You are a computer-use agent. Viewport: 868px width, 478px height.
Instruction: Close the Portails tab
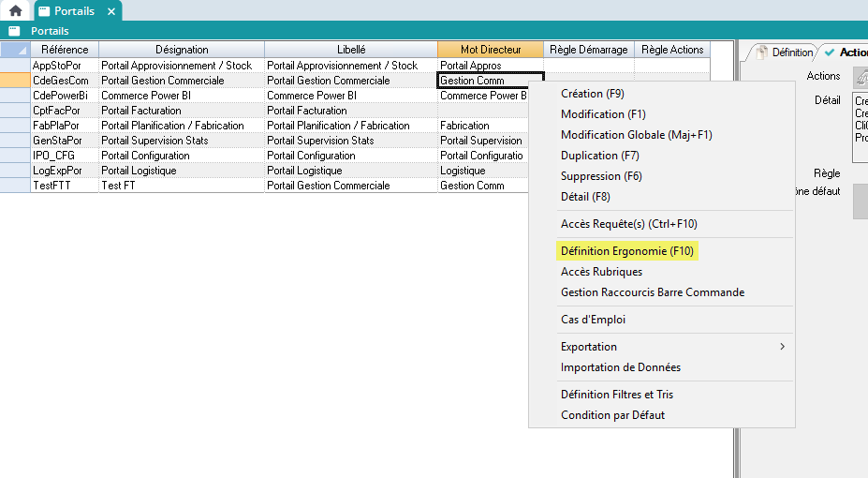(x=110, y=11)
